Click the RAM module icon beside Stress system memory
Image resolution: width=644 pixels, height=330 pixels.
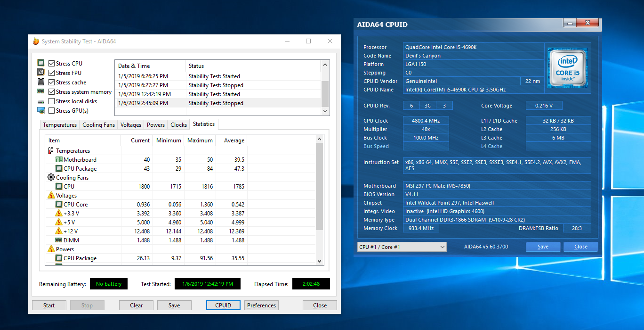point(41,91)
